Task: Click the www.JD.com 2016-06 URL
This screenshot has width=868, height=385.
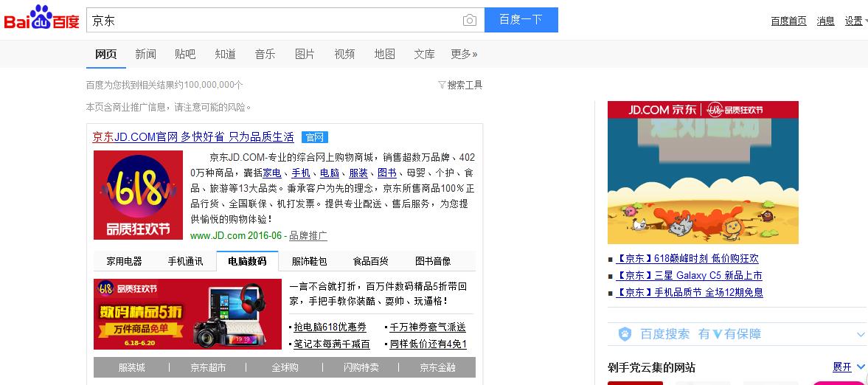Action: point(236,235)
